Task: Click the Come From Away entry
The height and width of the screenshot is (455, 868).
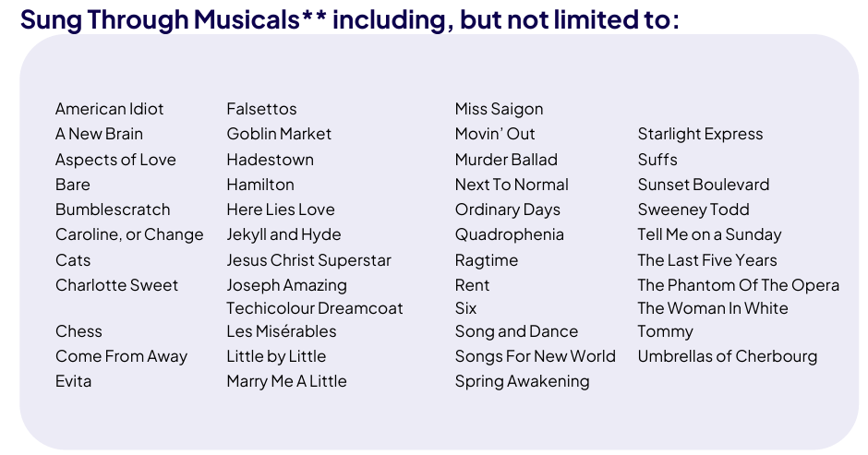Action: [121, 356]
